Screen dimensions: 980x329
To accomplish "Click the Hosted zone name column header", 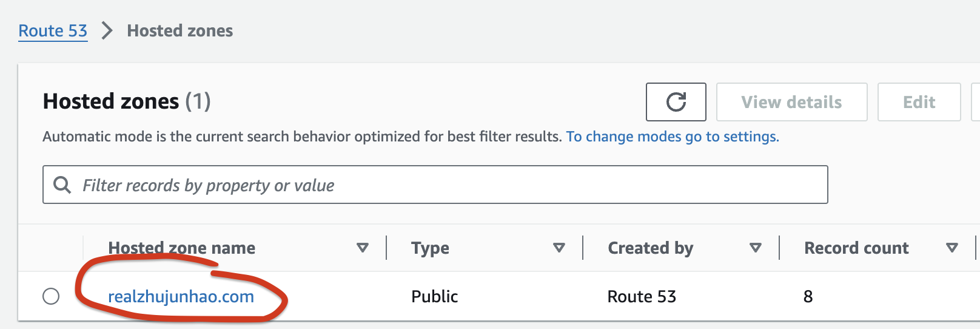I will coord(182,248).
